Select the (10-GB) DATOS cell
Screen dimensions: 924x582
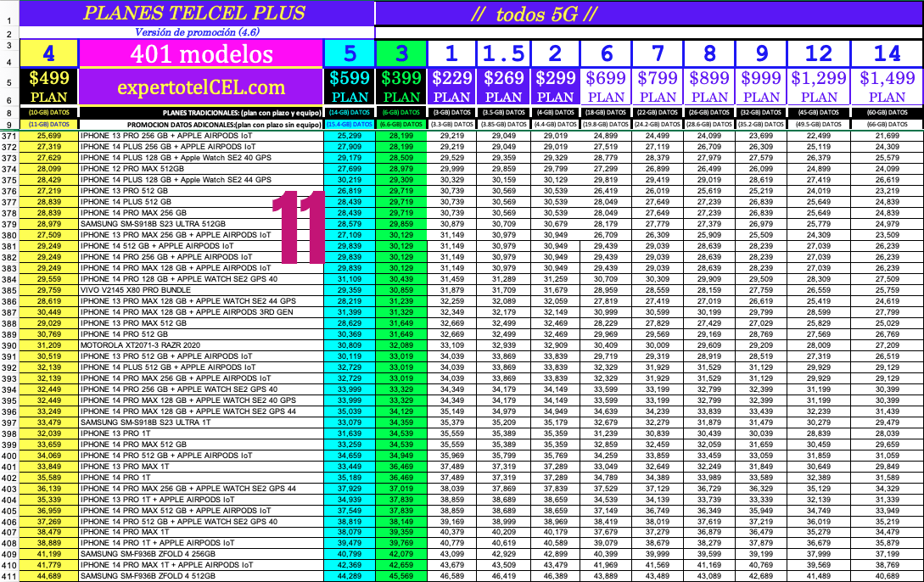[x=49, y=113]
